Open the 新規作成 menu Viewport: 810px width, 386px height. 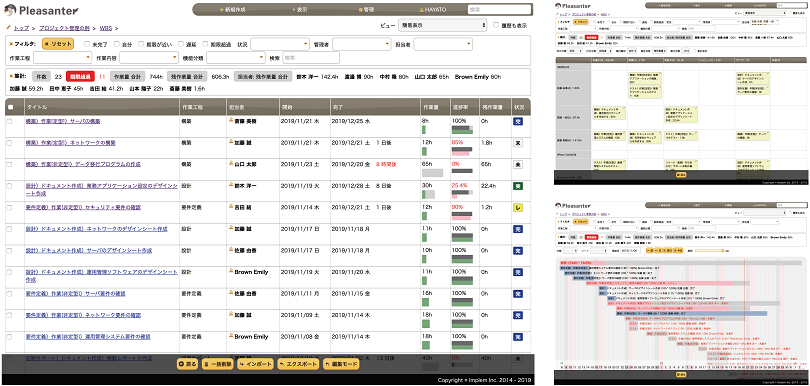point(232,9)
